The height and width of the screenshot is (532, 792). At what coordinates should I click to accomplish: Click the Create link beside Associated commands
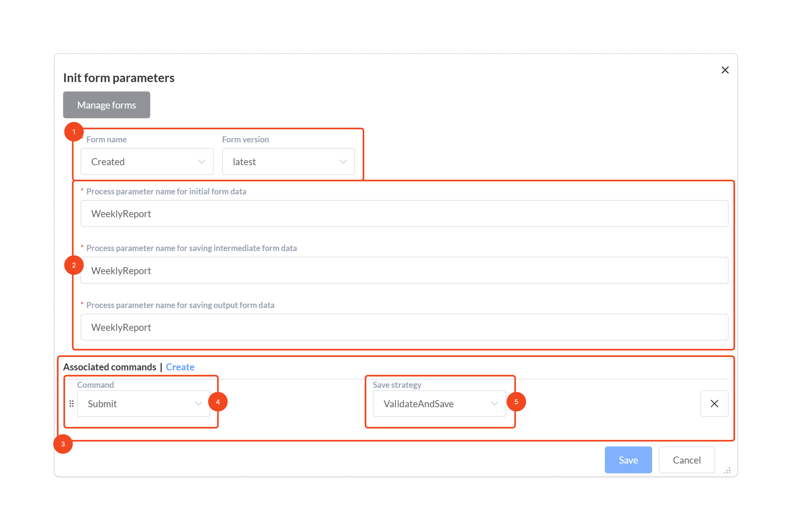tap(180, 367)
